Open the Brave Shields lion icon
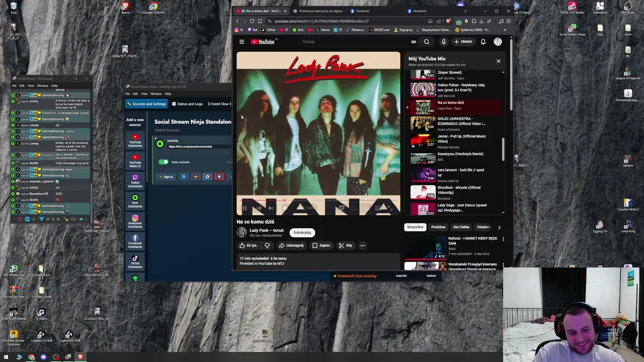Screen dimensions: 644x362 coord(449,21)
